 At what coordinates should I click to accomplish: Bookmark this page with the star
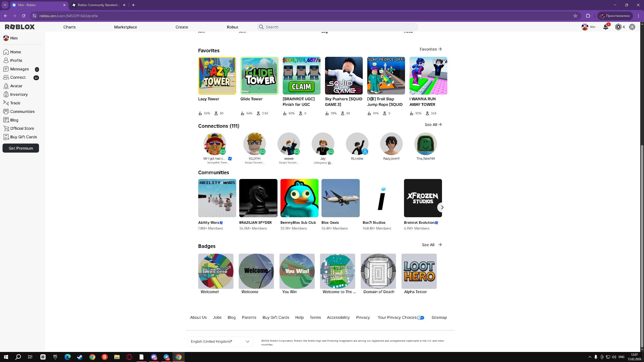(575, 16)
